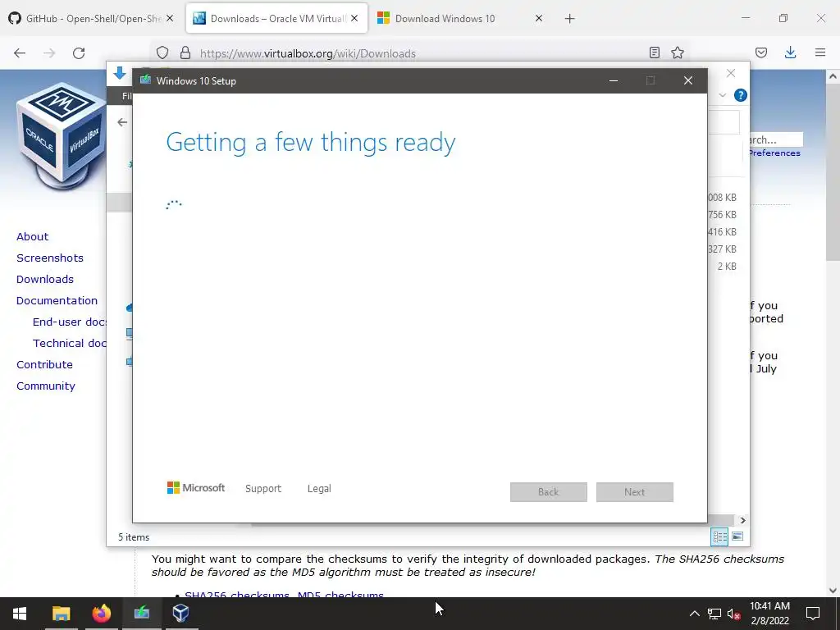Bookmark this page with the star
Screen dimensions: 840x630
coord(678,52)
